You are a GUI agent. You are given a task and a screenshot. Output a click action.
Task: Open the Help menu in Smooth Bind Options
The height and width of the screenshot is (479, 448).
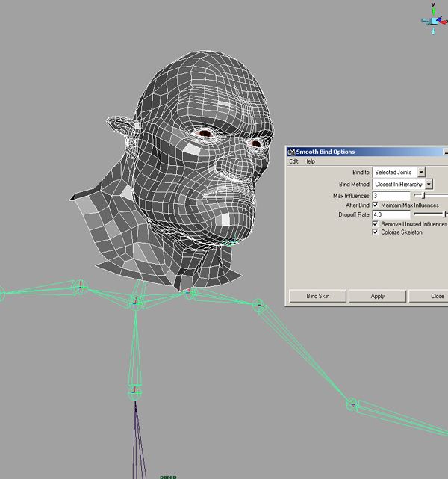(x=309, y=161)
